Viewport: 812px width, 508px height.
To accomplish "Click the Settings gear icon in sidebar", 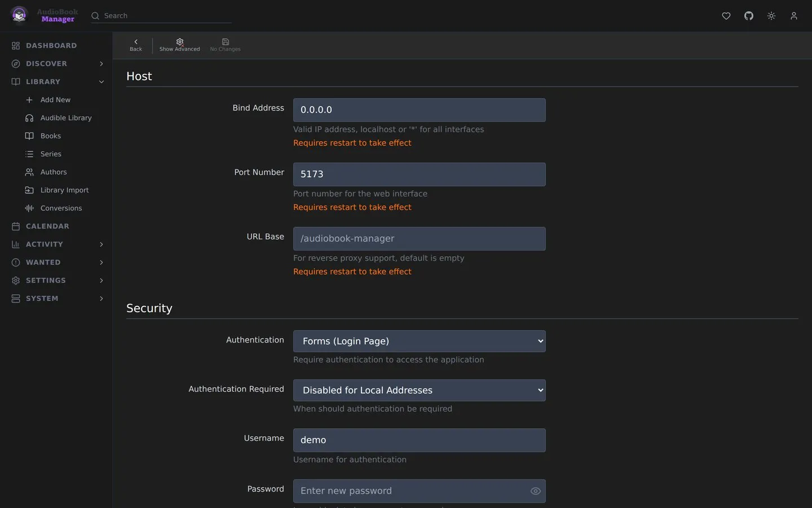I will (16, 281).
